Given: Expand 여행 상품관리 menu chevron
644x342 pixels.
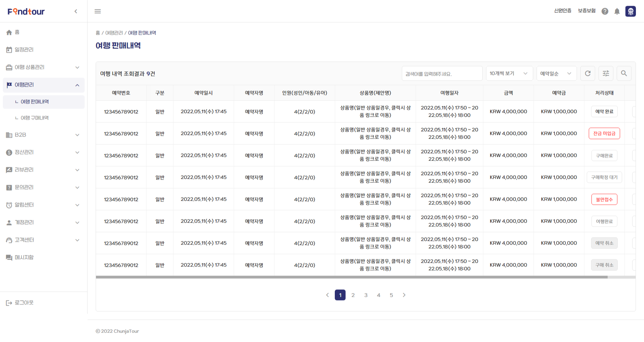Looking at the screenshot, I should pos(77,67).
